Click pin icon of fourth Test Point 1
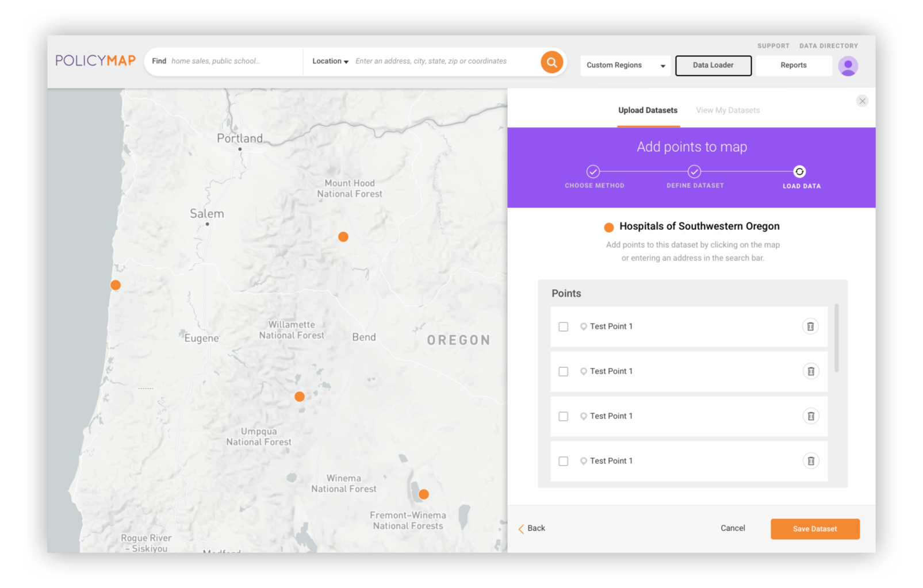 coord(583,461)
